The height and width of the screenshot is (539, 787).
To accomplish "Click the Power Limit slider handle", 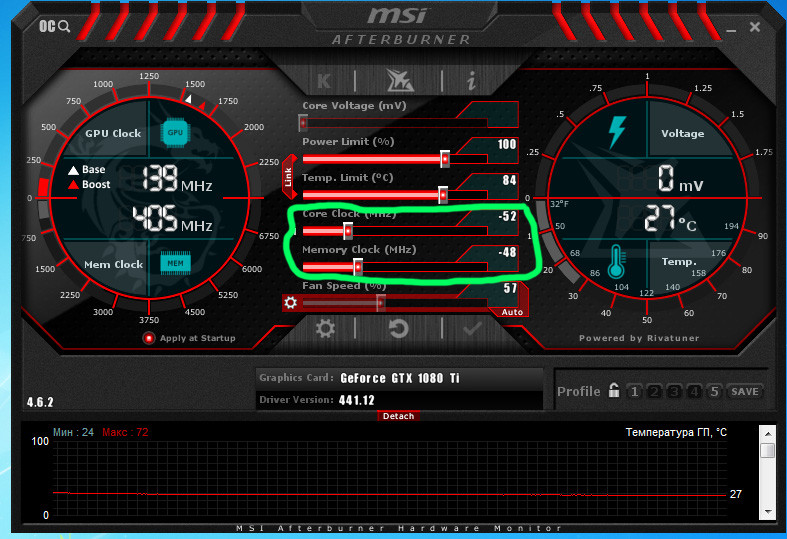I will [x=445, y=159].
